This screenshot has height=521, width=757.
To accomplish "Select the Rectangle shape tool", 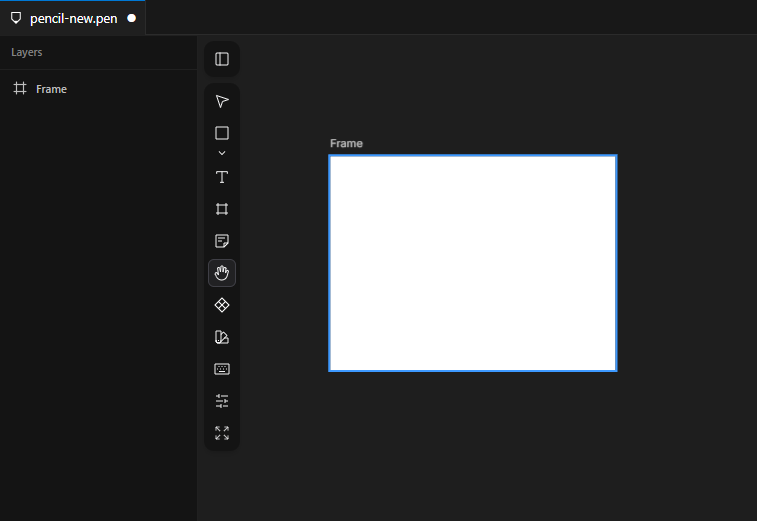I will click(222, 133).
